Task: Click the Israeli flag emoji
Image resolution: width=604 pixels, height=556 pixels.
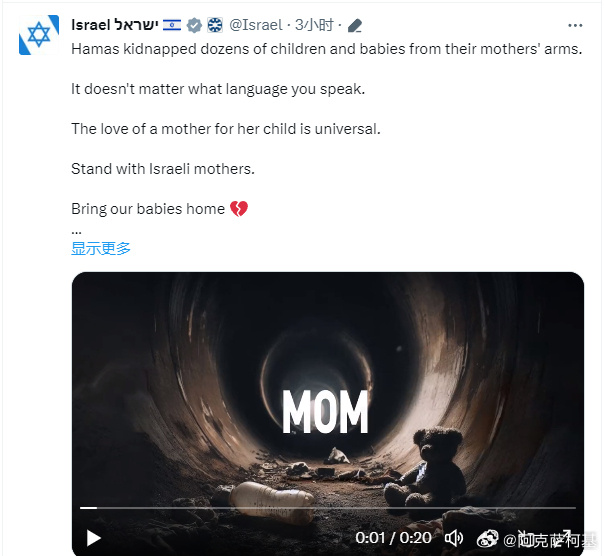Action: pos(172,25)
